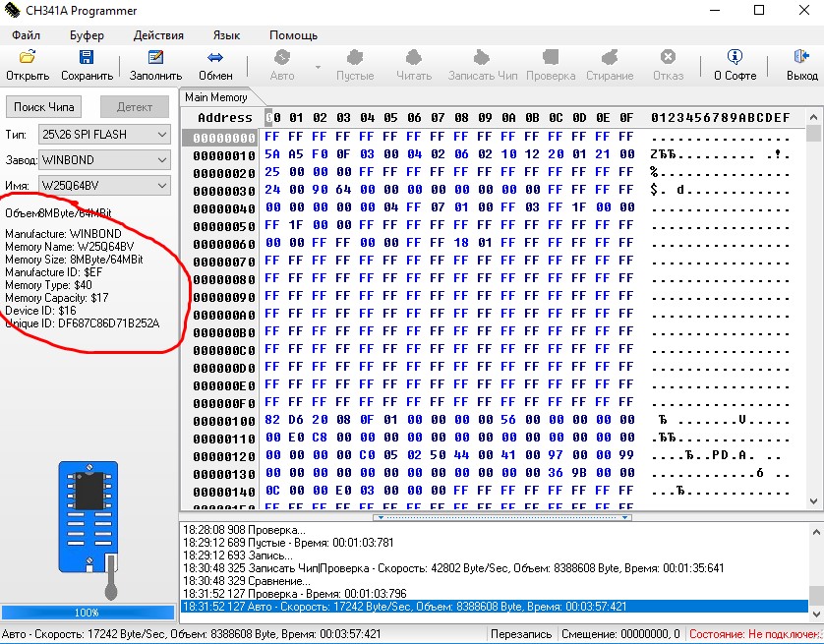824x644 pixels.
Task: Click the Пустые (blank check) icon
Action: pos(355,57)
